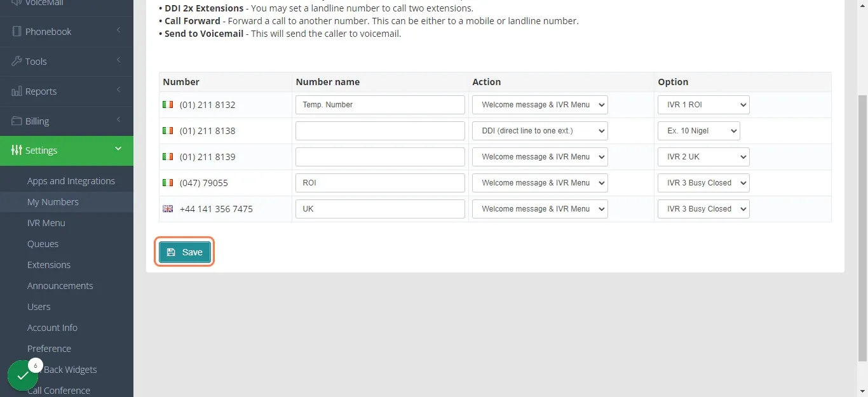Click the Number column header
This screenshot has height=397, width=868.
pos(181,82)
